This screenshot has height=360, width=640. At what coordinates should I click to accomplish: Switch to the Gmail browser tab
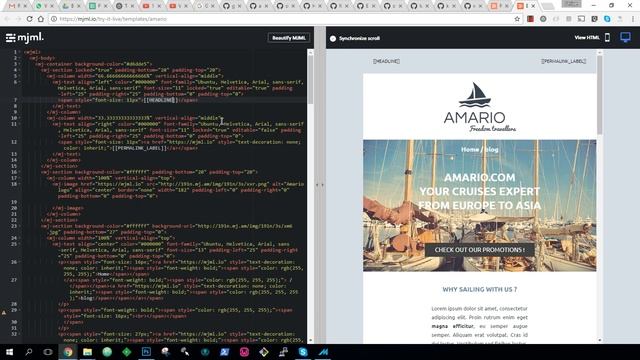16,6
